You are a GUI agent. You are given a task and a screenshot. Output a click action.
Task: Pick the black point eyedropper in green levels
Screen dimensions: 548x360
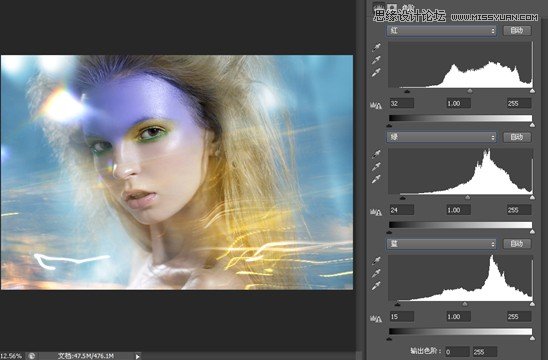click(376, 153)
